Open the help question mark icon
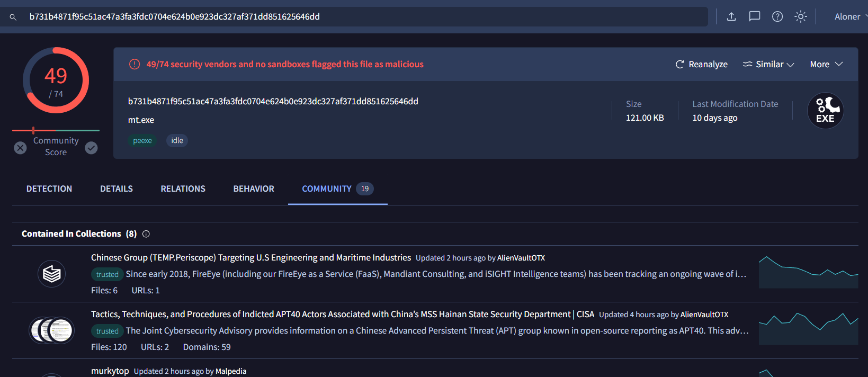Image resolution: width=868 pixels, height=377 pixels. coord(777,16)
